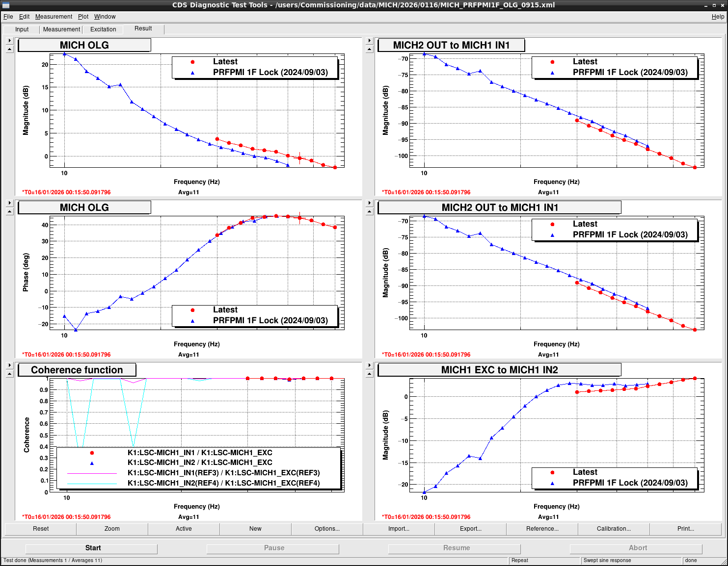This screenshot has width=728, height=566.
Task: Click right-arrow button beside MICH OLG magnitude plot
Action: (x=9, y=41)
